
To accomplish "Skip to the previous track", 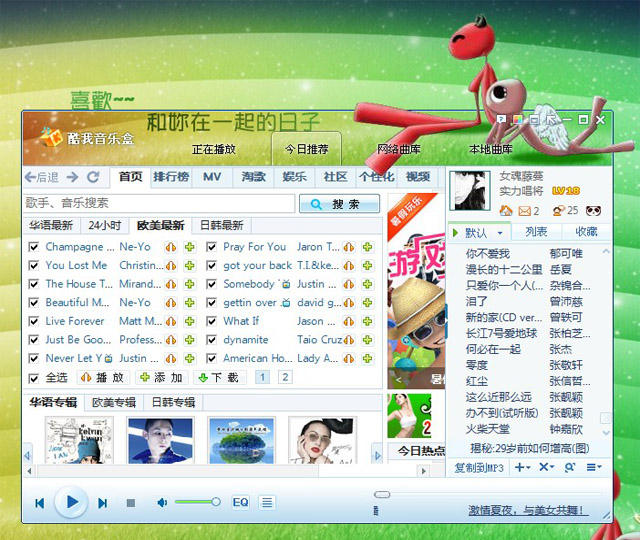I will pyautogui.click(x=40, y=503).
